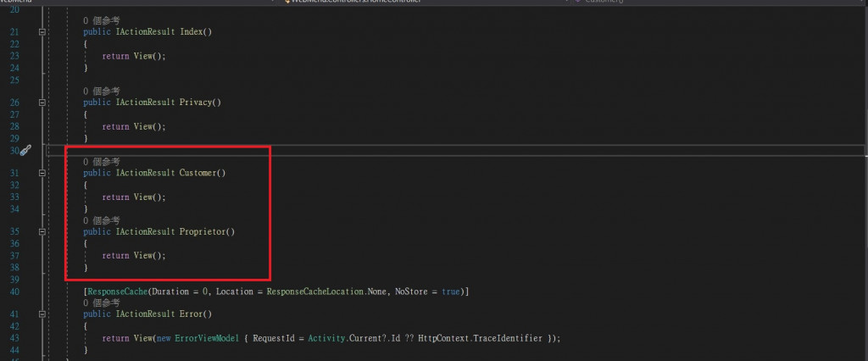Click the 'new' keyword on line 43
The image size is (868, 361).
pos(164,338)
